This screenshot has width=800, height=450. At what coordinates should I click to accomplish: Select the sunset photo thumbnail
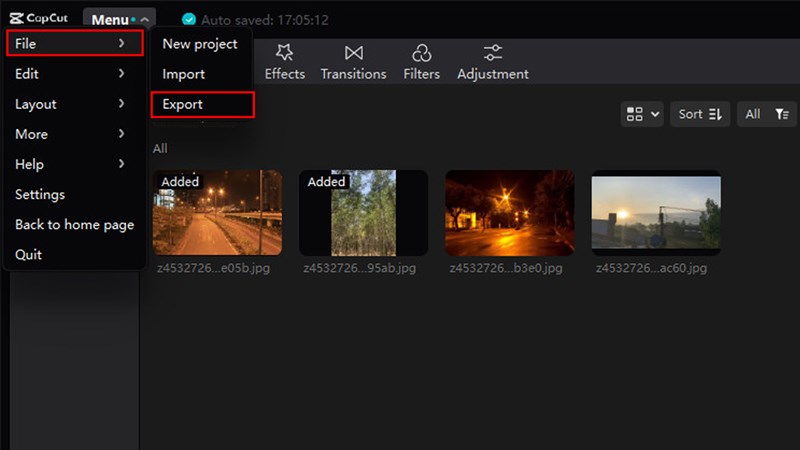pyautogui.click(x=655, y=213)
